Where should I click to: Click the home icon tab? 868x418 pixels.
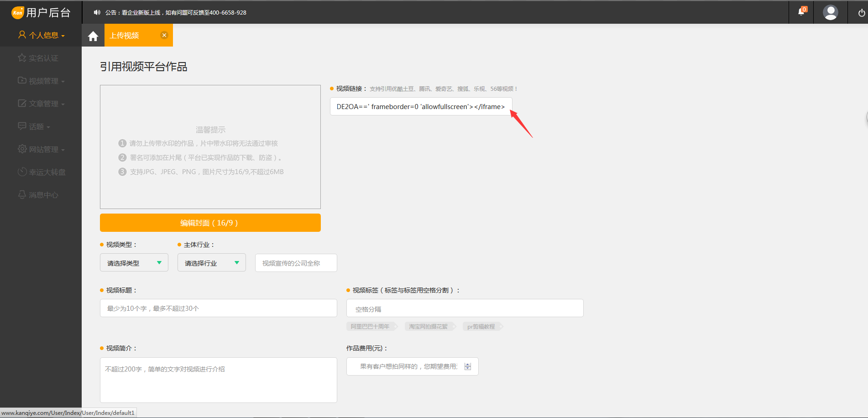[x=93, y=36]
